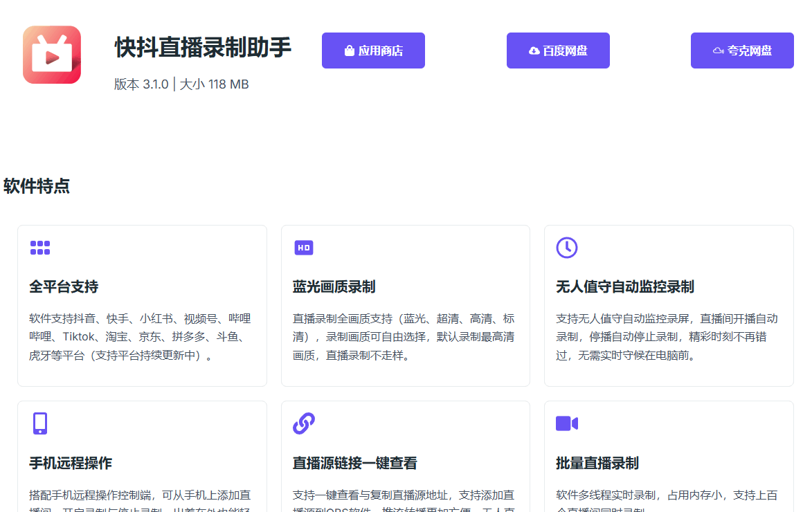Download via the 百度网盘 button
Viewport: 812px width, 512px height.
click(558, 51)
